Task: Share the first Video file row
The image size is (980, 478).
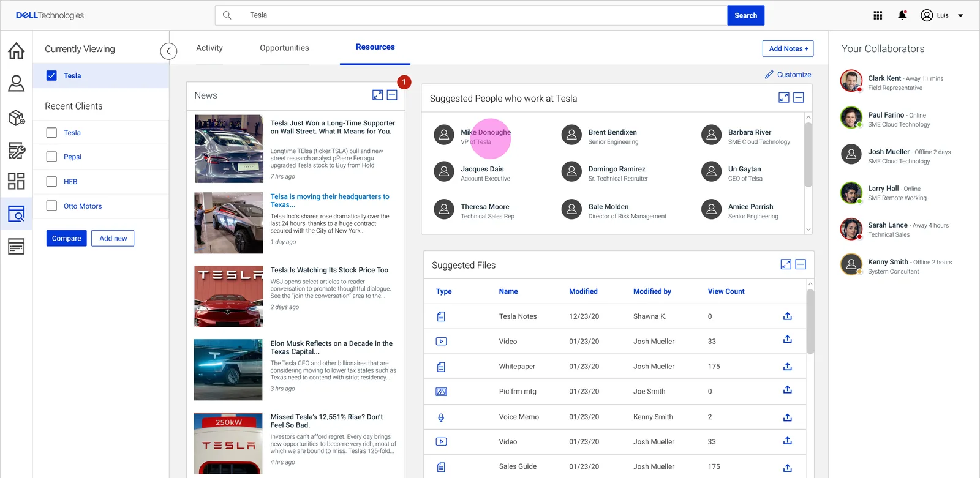Action: pyautogui.click(x=788, y=340)
